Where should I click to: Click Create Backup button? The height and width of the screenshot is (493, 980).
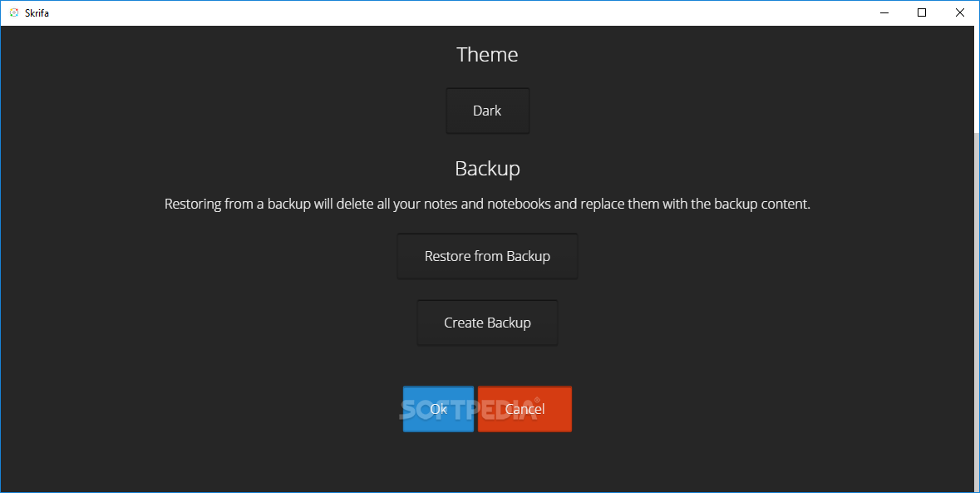pyautogui.click(x=487, y=323)
